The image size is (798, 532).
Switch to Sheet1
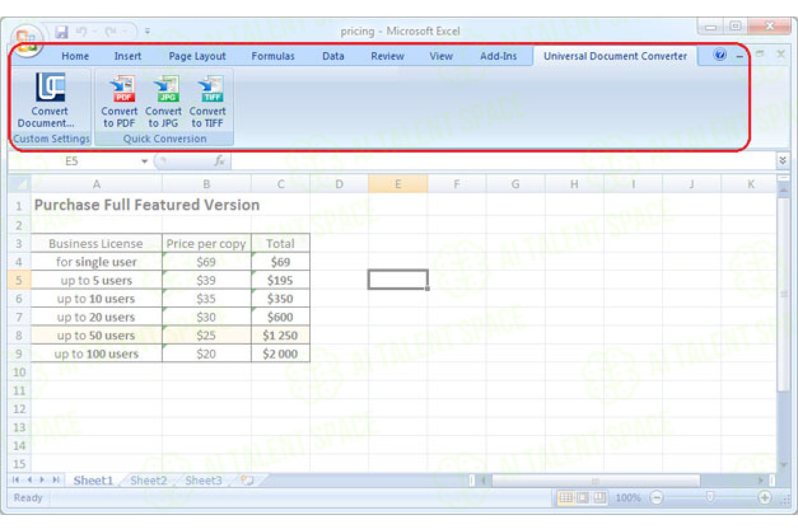(93, 480)
